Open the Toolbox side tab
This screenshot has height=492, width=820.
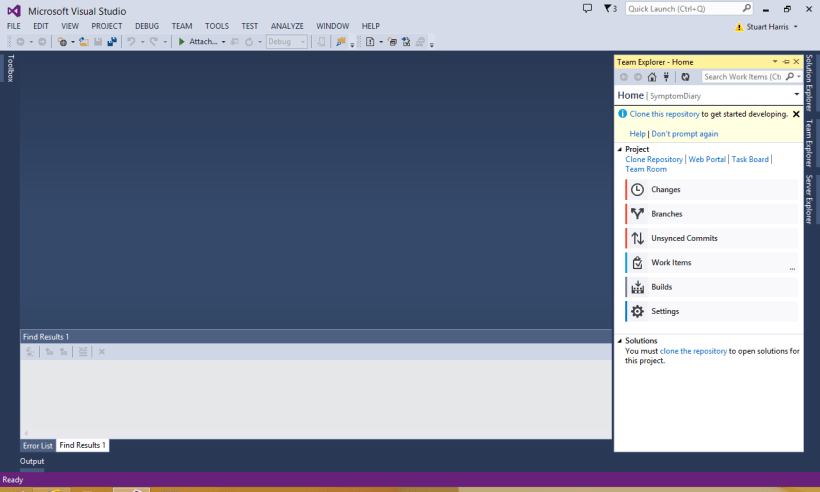click(10, 68)
